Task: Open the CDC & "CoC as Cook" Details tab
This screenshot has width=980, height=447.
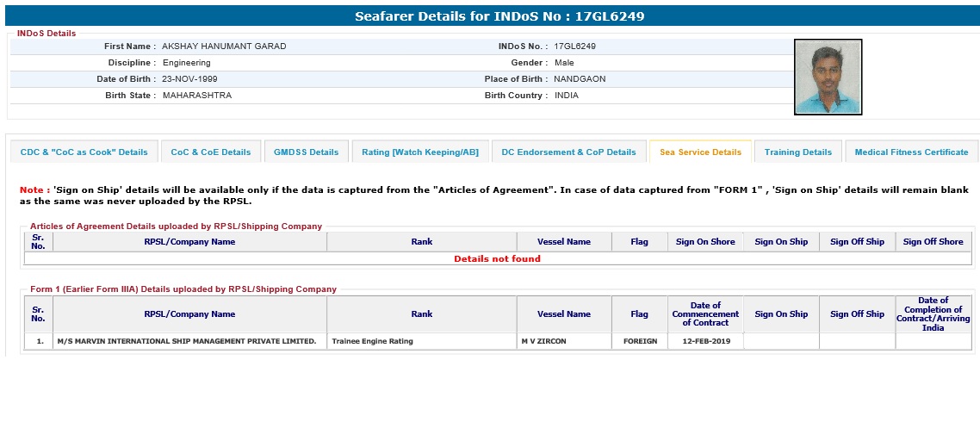Action: pos(84,152)
